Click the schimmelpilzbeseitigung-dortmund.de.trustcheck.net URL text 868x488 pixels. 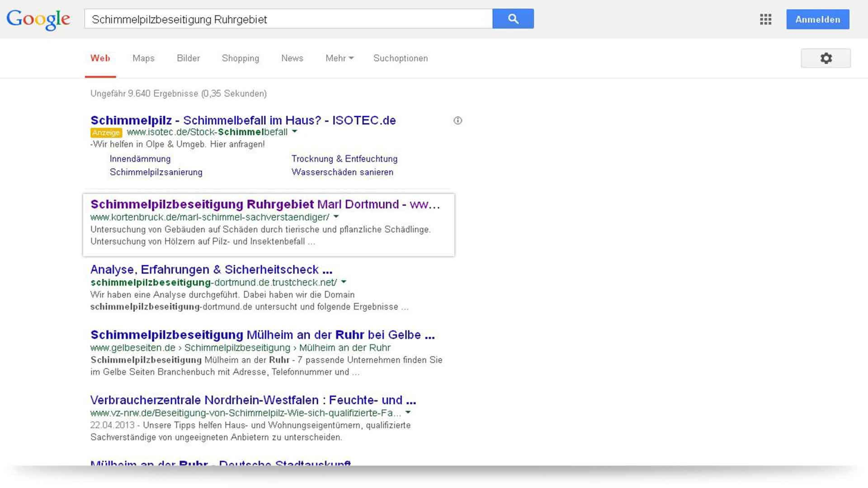coord(213,282)
